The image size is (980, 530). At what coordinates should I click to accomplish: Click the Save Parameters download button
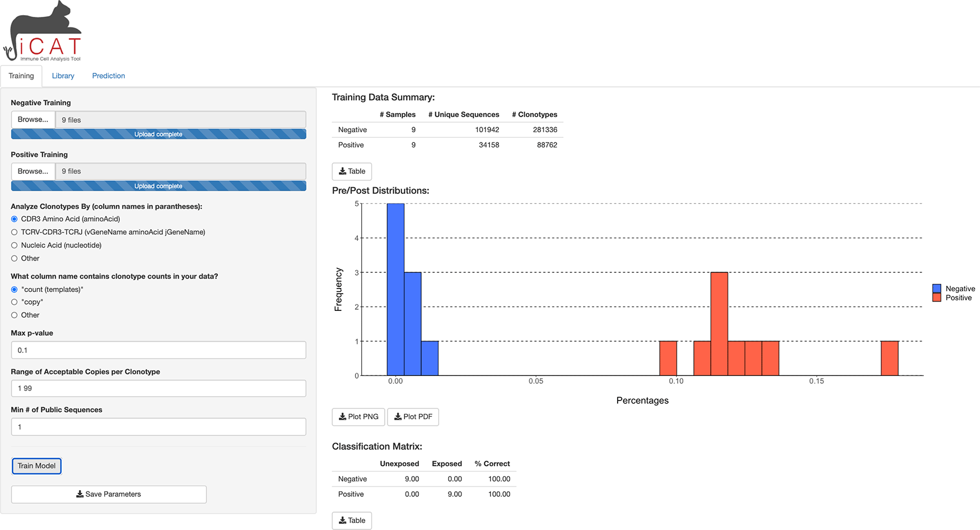coord(109,494)
